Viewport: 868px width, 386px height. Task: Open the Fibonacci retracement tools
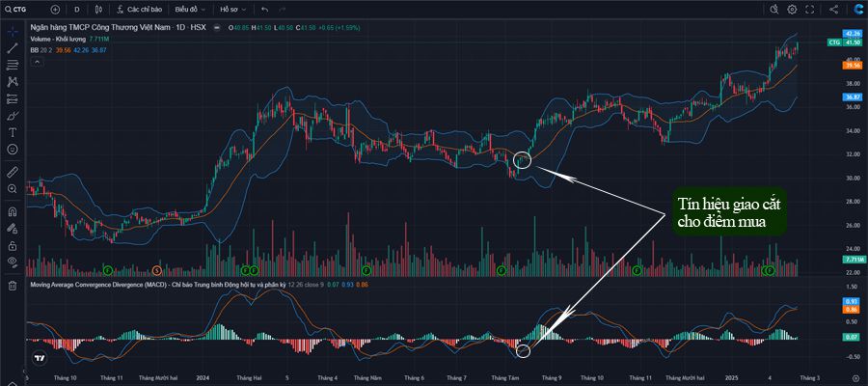(x=13, y=66)
